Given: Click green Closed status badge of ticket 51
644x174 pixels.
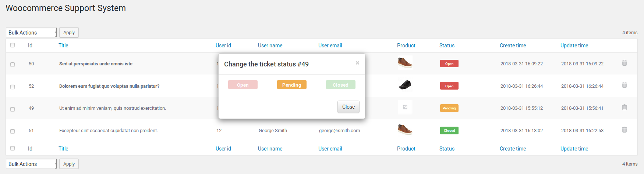Looking at the screenshot, I should tap(449, 131).
